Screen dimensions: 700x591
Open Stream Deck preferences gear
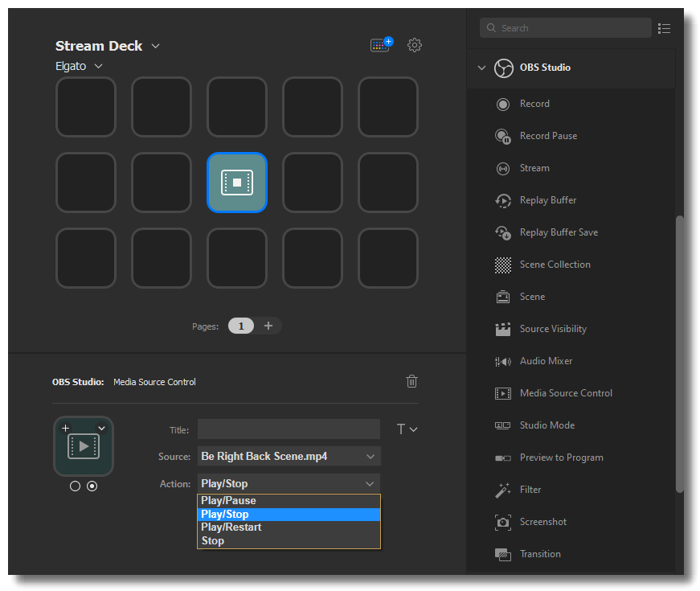click(x=414, y=45)
